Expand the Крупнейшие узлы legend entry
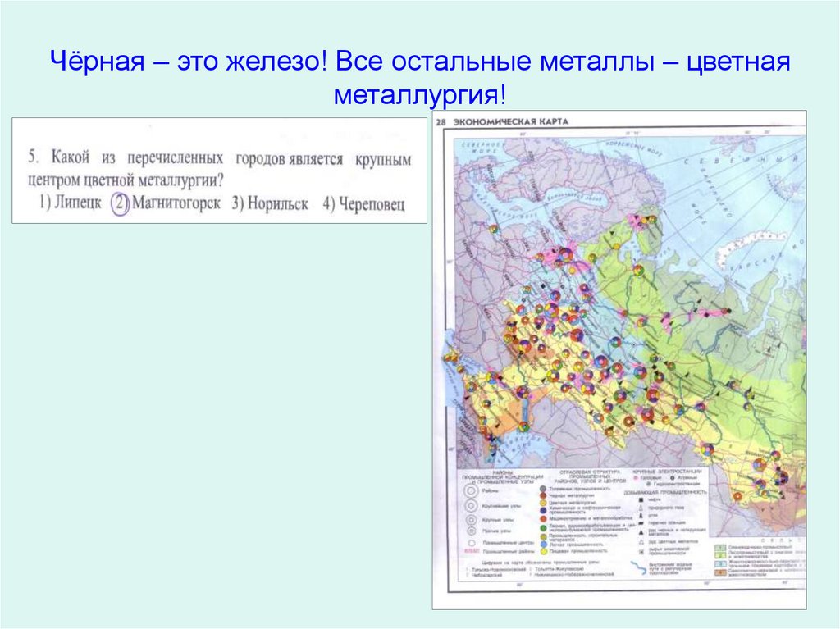Screen dimensions: 840x629 click(x=471, y=506)
